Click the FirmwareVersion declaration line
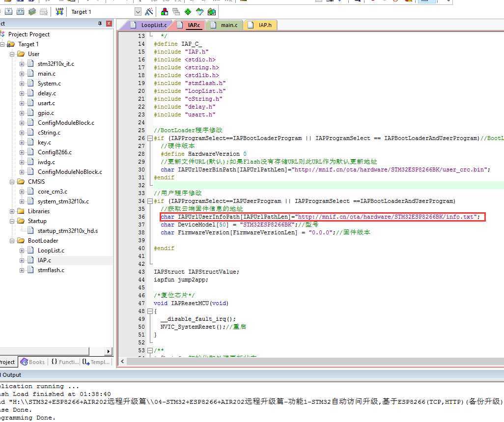 click(265, 232)
